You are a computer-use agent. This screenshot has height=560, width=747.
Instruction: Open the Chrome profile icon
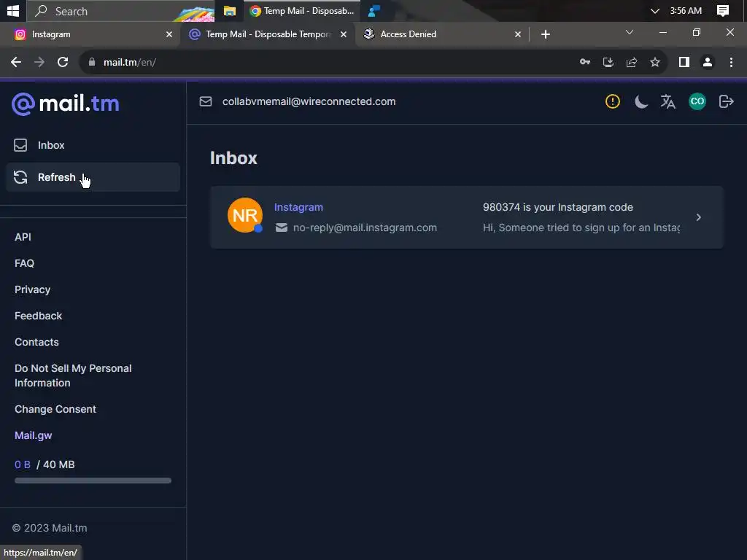(x=708, y=62)
